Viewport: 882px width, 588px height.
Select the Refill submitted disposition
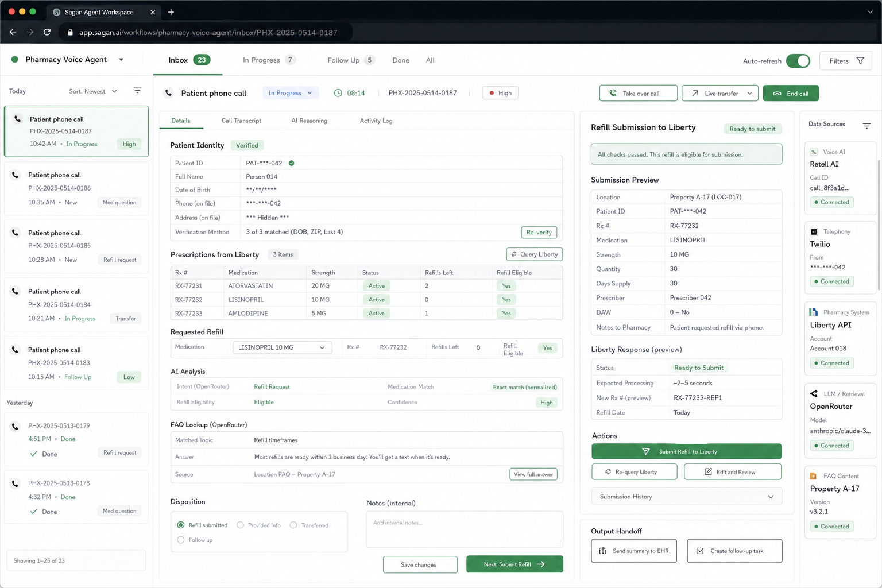[181, 525]
